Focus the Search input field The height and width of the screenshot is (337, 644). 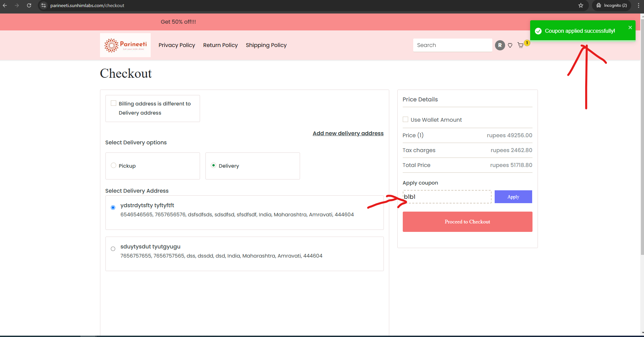coord(452,45)
